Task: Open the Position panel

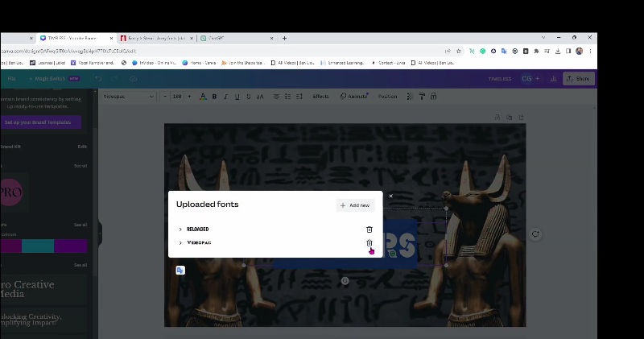Action: click(x=388, y=97)
